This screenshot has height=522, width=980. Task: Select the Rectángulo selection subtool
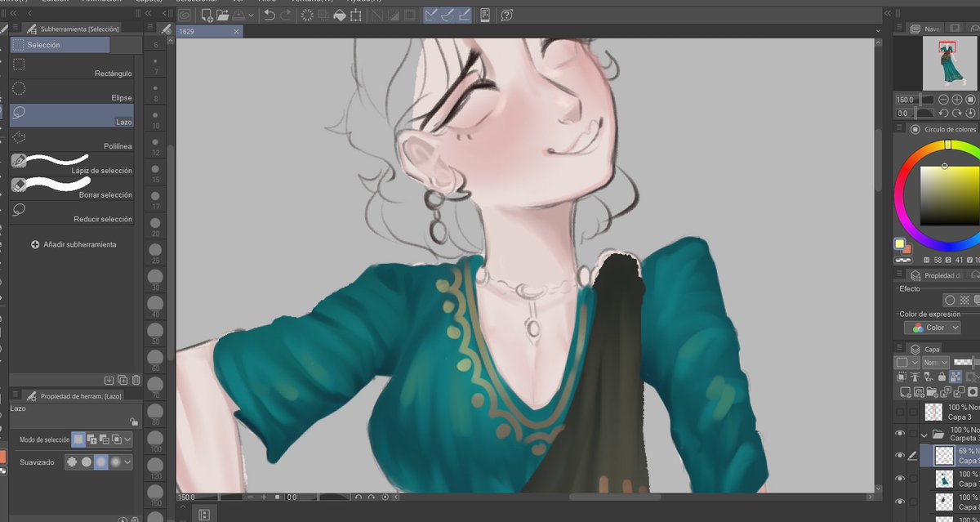click(x=72, y=67)
